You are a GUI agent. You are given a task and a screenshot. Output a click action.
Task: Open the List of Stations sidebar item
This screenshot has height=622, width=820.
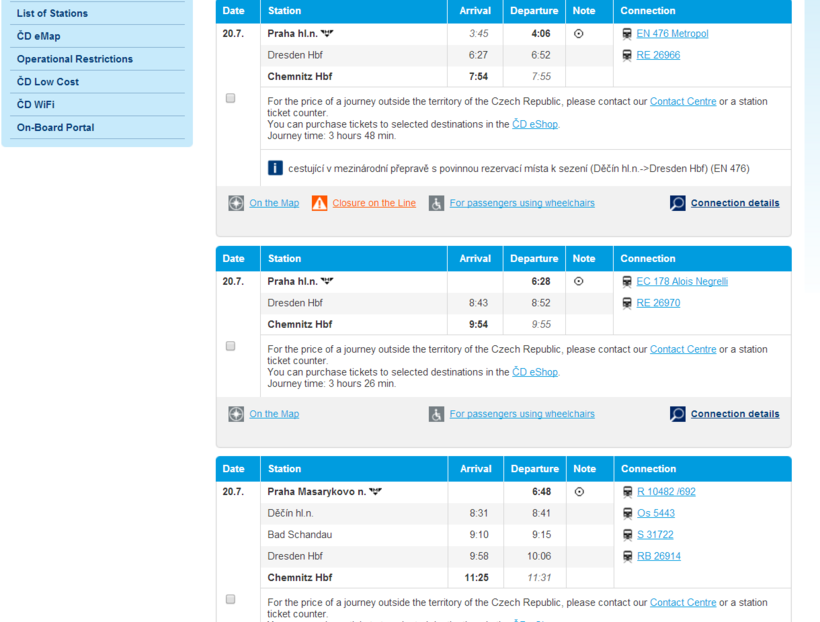[52, 13]
